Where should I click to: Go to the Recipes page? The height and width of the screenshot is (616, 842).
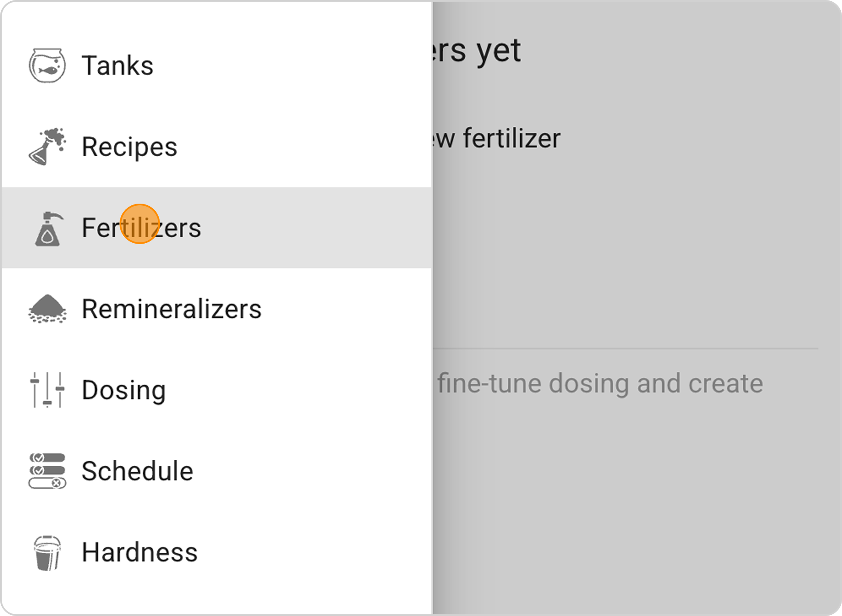point(129,147)
